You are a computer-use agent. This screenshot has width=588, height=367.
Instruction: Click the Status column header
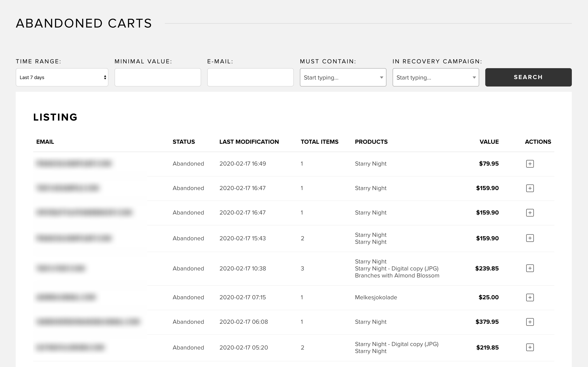click(x=184, y=142)
